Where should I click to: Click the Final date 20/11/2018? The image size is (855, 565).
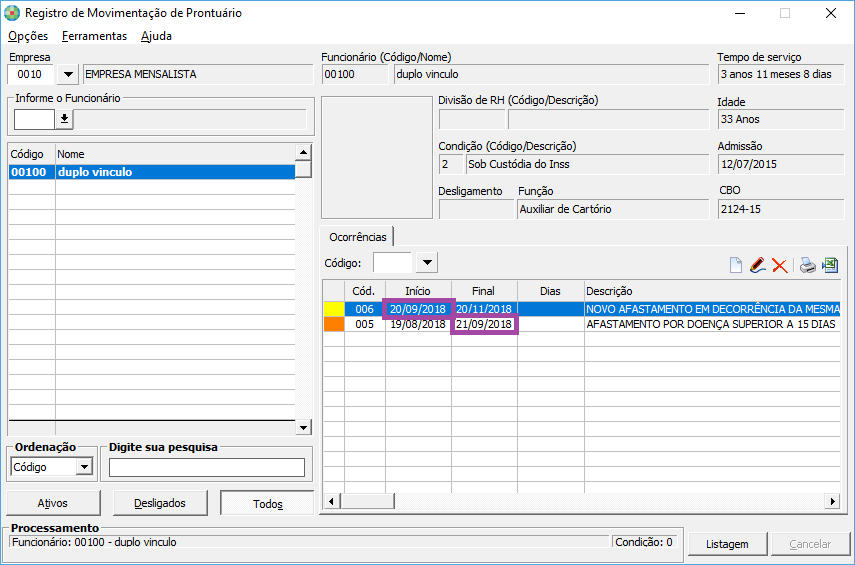[x=484, y=309]
